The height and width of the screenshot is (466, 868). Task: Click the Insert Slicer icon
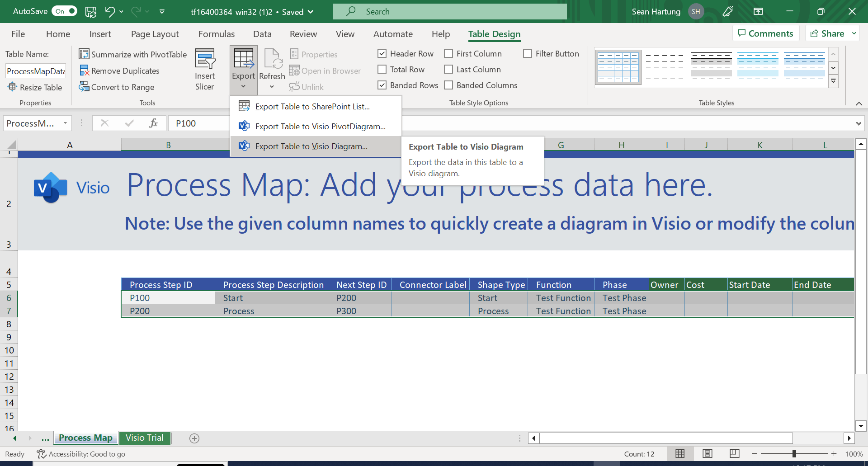pos(205,59)
